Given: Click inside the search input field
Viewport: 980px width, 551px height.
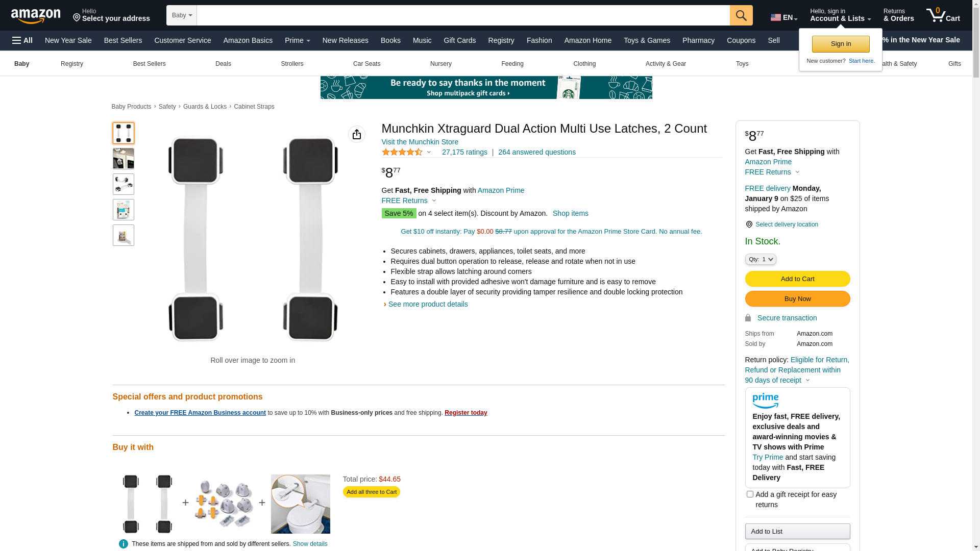Looking at the screenshot, I should tap(463, 15).
